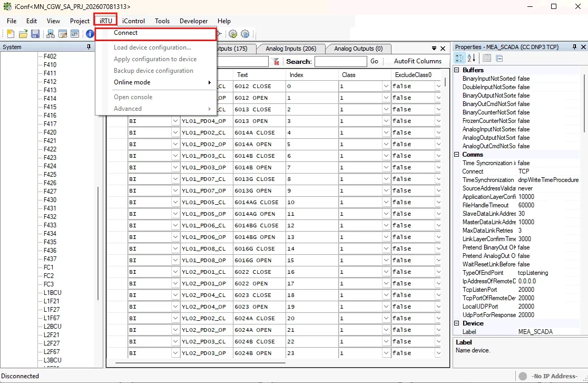Open the Developer menu

193,21
